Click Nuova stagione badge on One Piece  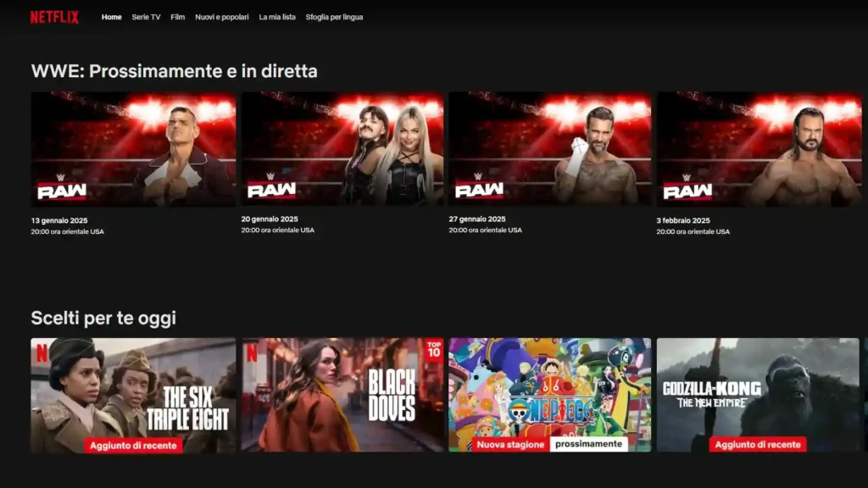point(510,444)
